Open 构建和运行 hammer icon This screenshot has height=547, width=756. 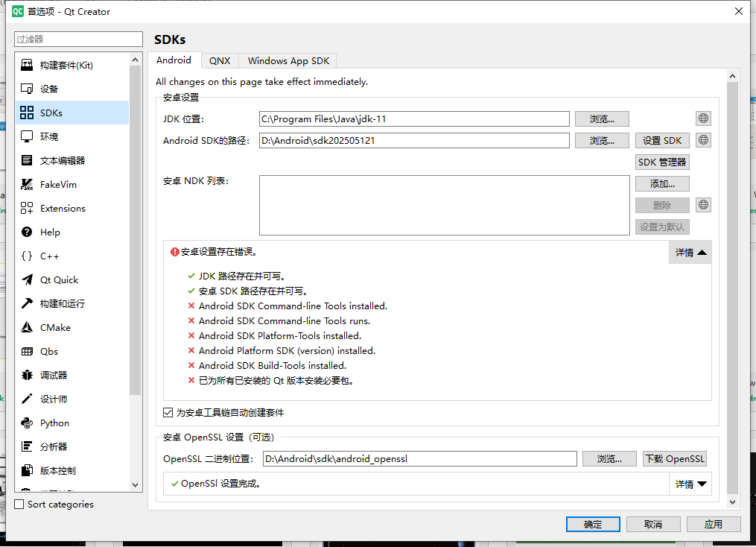(x=27, y=303)
